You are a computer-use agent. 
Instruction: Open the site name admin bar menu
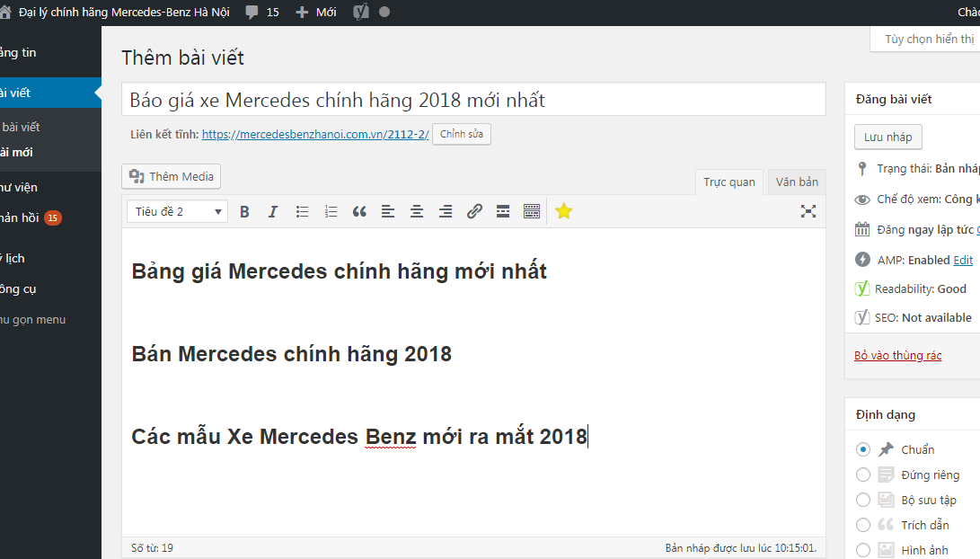pos(117,12)
